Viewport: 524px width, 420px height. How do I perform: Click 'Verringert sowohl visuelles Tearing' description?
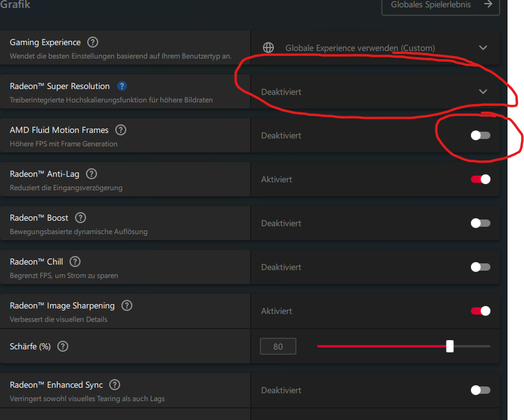point(87,399)
